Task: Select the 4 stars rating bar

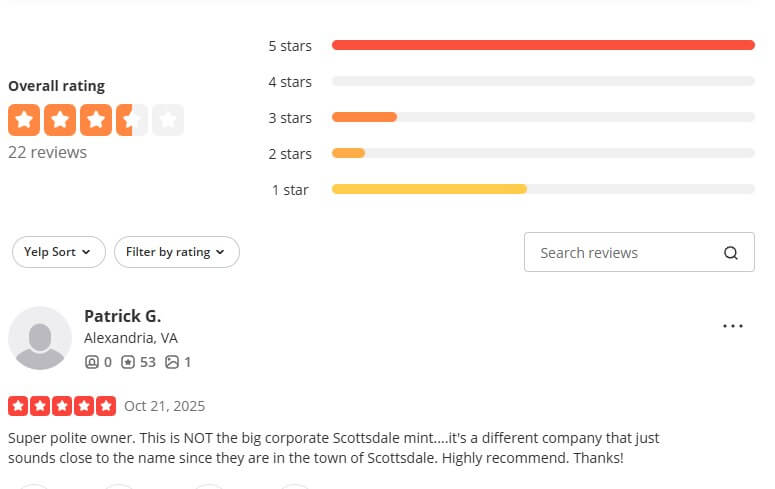Action: pos(543,81)
